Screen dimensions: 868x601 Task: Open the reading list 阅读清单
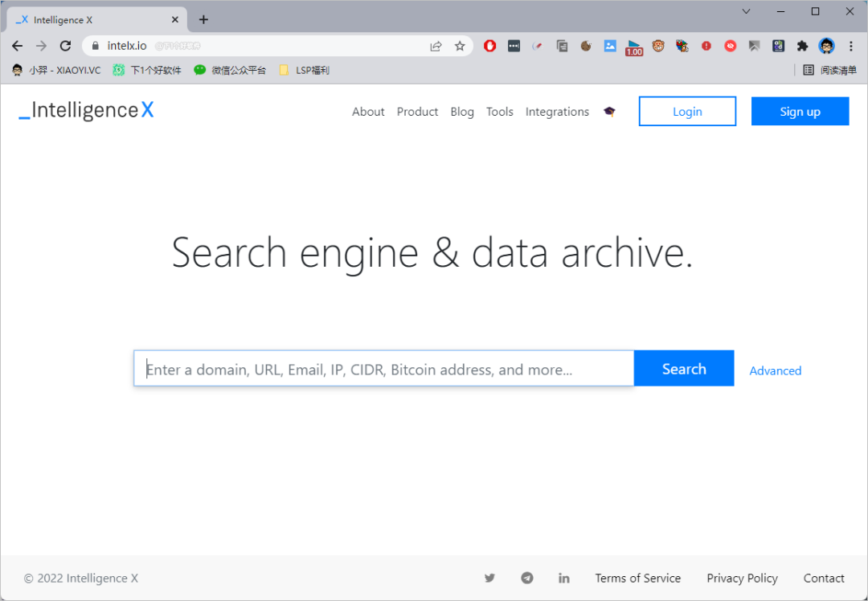point(829,70)
